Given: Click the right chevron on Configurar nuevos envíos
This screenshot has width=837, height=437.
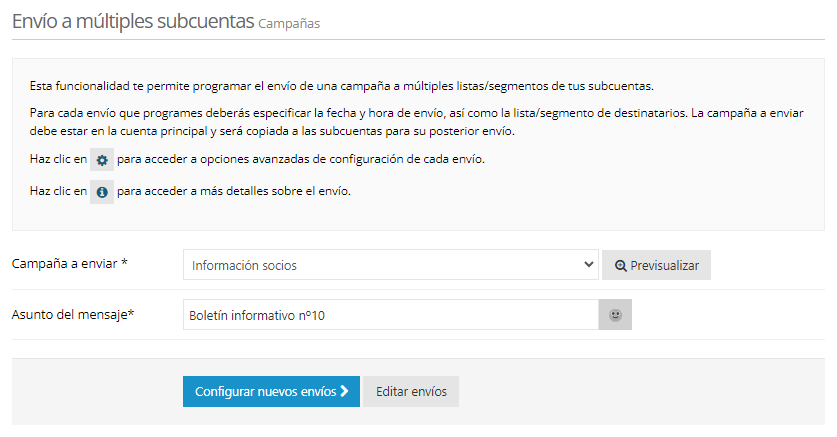Looking at the screenshot, I should [x=344, y=392].
